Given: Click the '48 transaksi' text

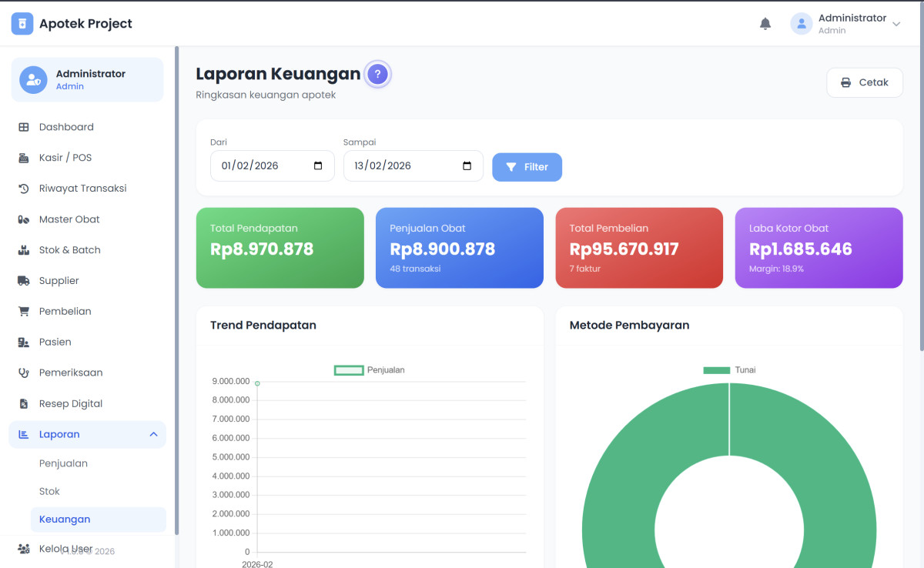Looking at the screenshot, I should [416, 269].
